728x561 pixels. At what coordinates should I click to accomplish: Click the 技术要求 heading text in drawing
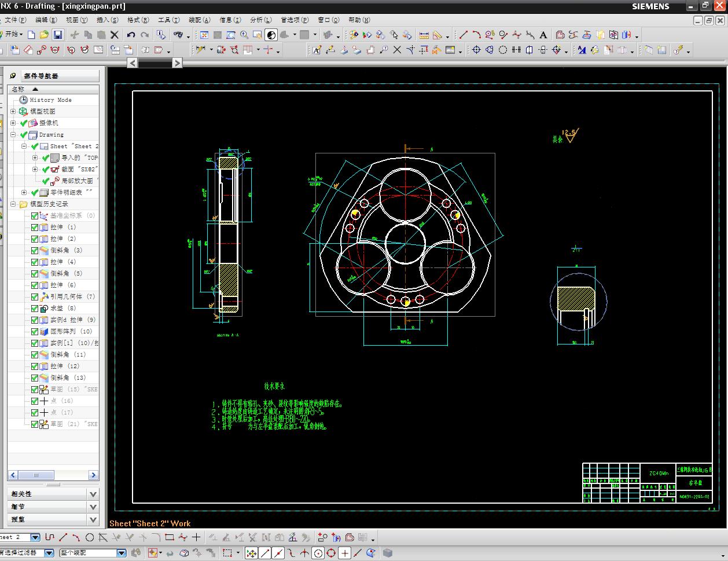(274, 386)
